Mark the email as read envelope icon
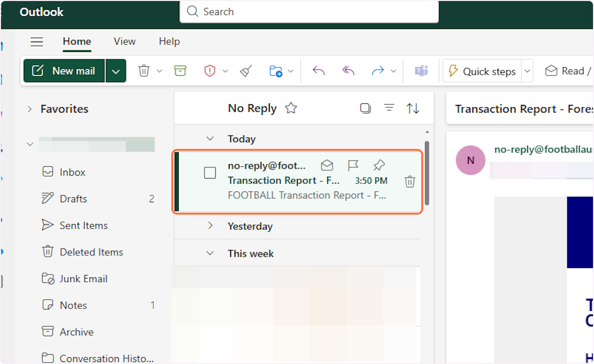 tap(327, 165)
